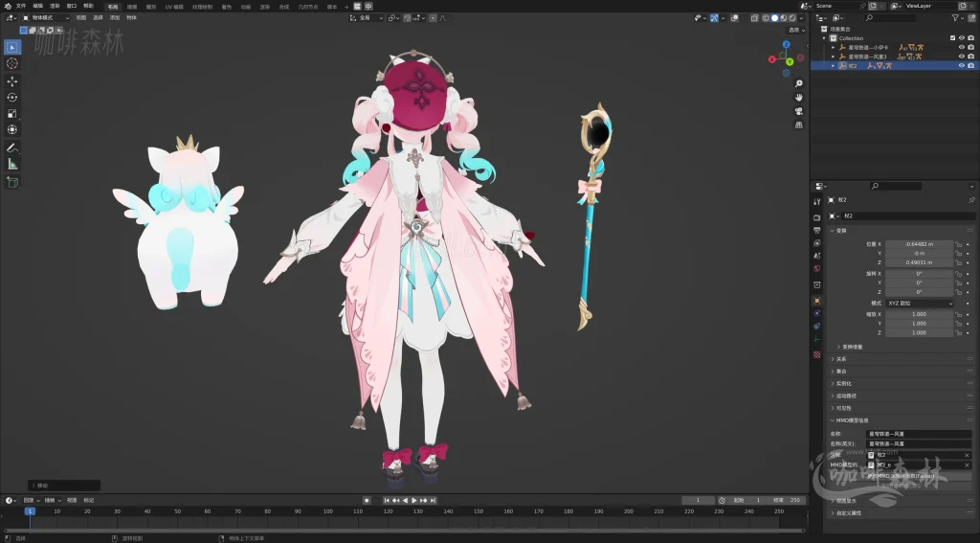Switch to 着色 workspace tab
Screen dimensions: 980x543
pyautogui.click(x=226, y=7)
